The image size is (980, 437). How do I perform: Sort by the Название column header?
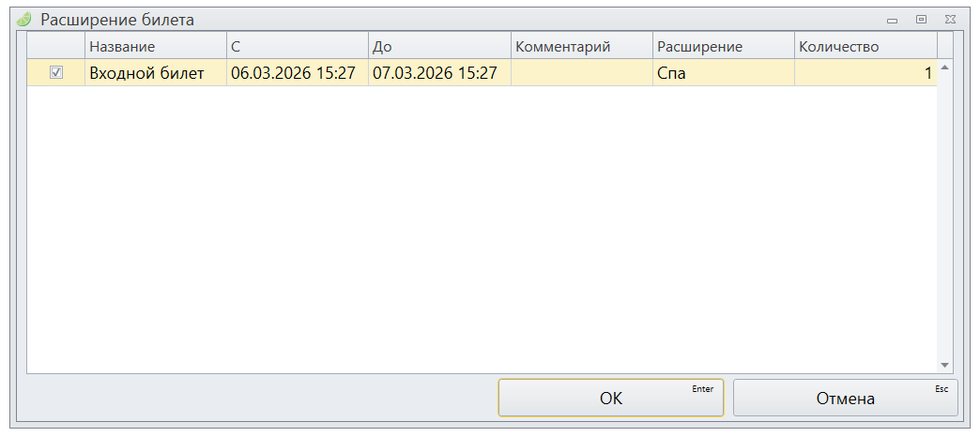(155, 47)
